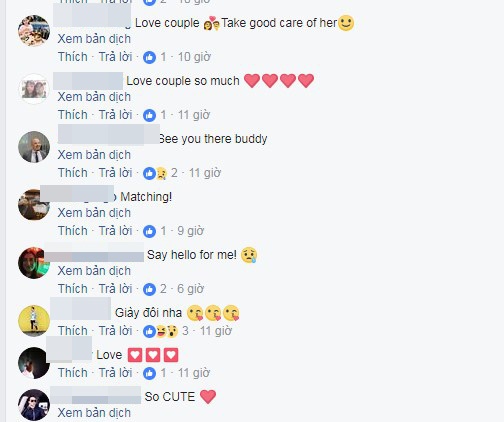Translate 'See you there buddy' with Xem bản dịch
Viewport: 504px width, 422px height.
tap(94, 155)
